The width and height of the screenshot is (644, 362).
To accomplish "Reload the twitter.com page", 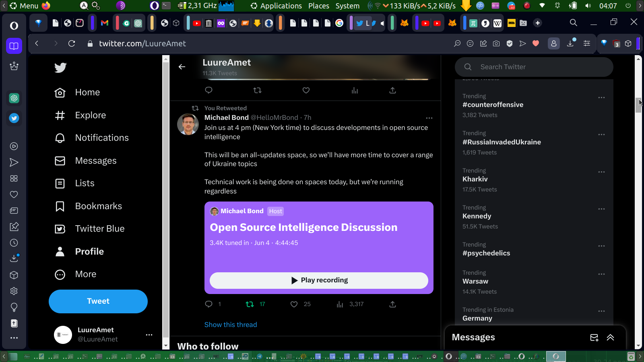I will (72, 43).
